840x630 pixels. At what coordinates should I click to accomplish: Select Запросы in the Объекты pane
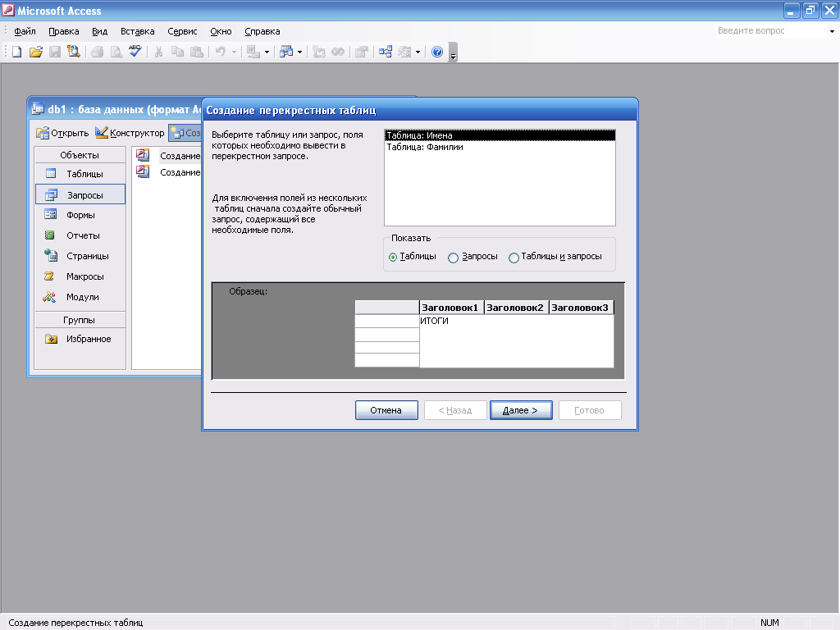tap(80, 194)
